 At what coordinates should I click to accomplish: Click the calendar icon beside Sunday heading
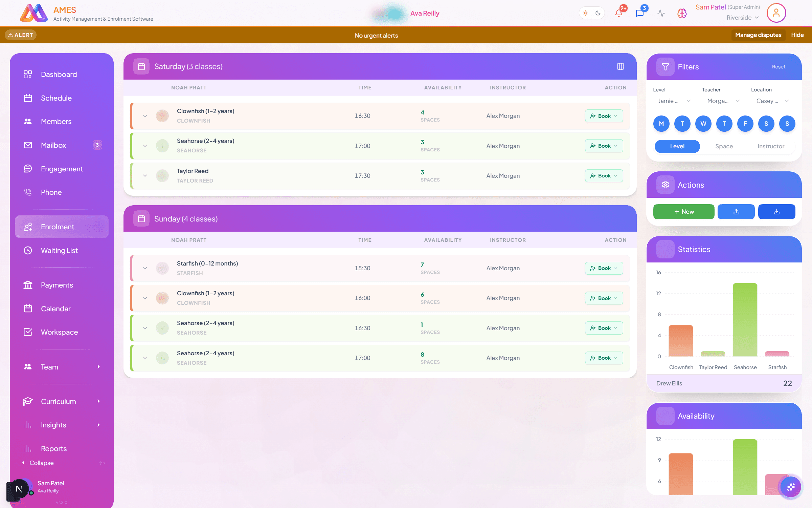[141, 219]
